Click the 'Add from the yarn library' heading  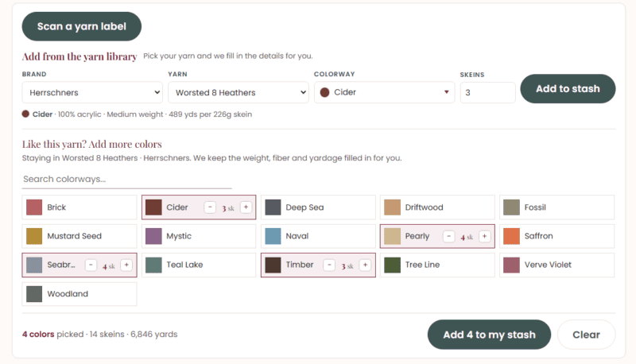pos(79,56)
